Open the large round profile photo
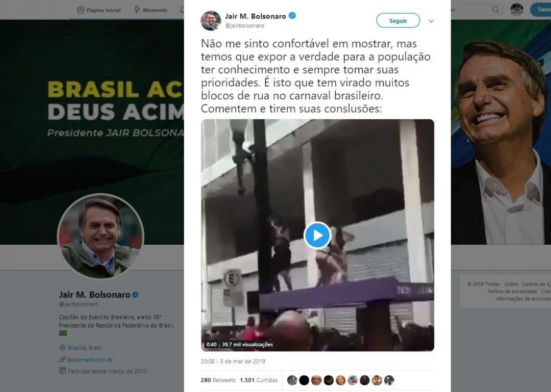The image size is (551, 392). pos(101,237)
